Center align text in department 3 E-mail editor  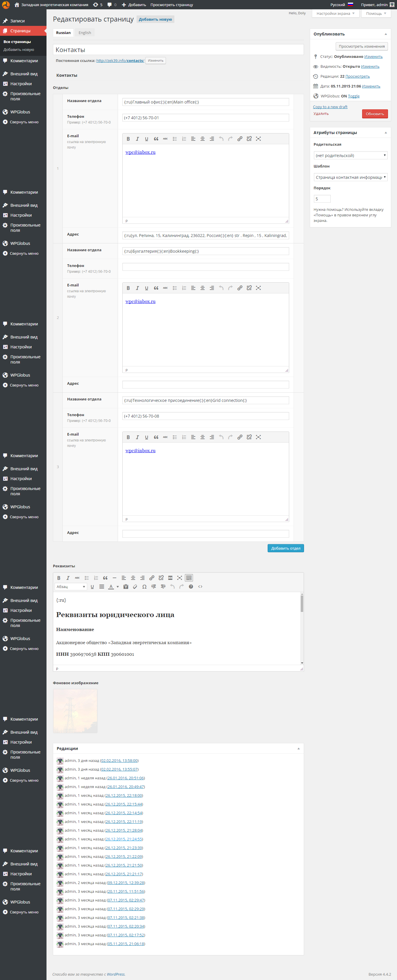point(202,437)
